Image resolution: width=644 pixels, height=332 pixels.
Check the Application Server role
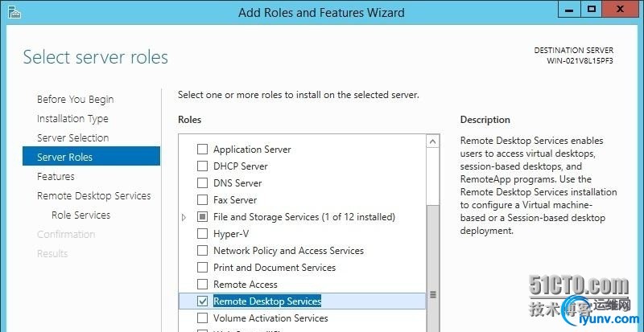[203, 150]
